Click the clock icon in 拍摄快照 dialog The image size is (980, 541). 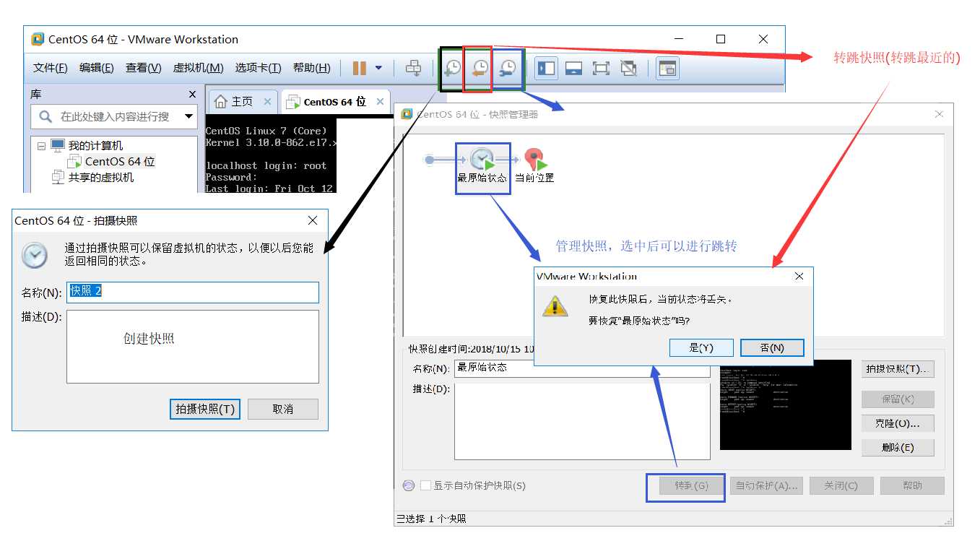[x=34, y=255]
